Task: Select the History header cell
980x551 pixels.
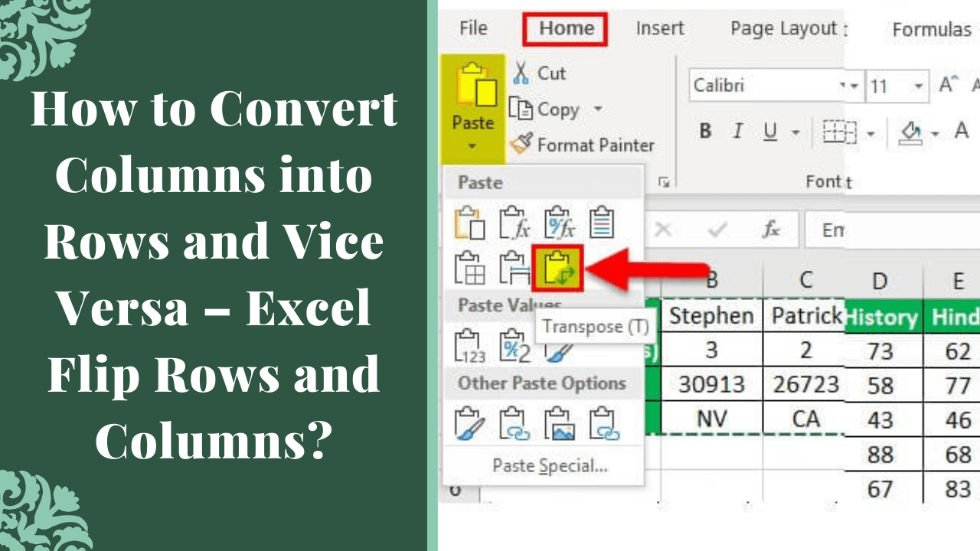Action: (884, 318)
